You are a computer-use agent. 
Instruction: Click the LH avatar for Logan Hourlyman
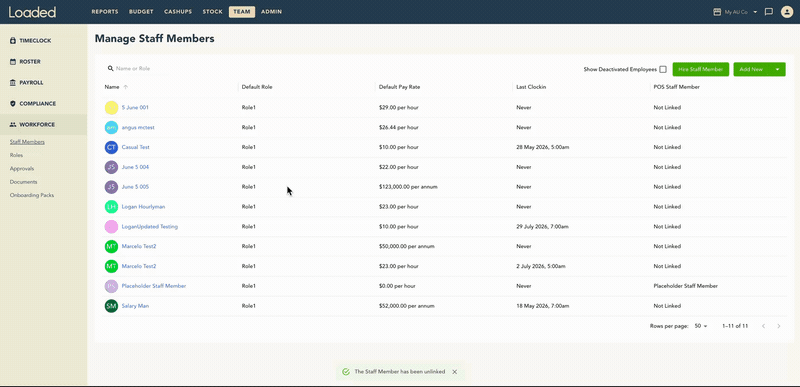pyautogui.click(x=111, y=207)
